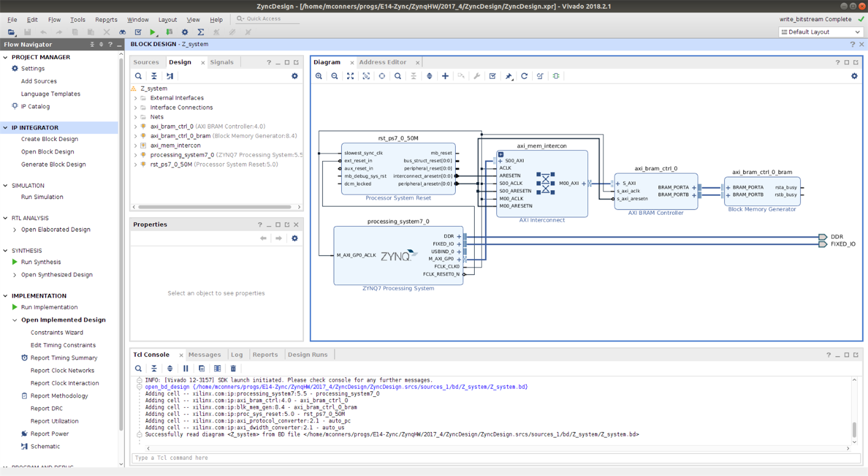Zoom out on the block diagram
This screenshot has width=868, height=476.
point(335,76)
